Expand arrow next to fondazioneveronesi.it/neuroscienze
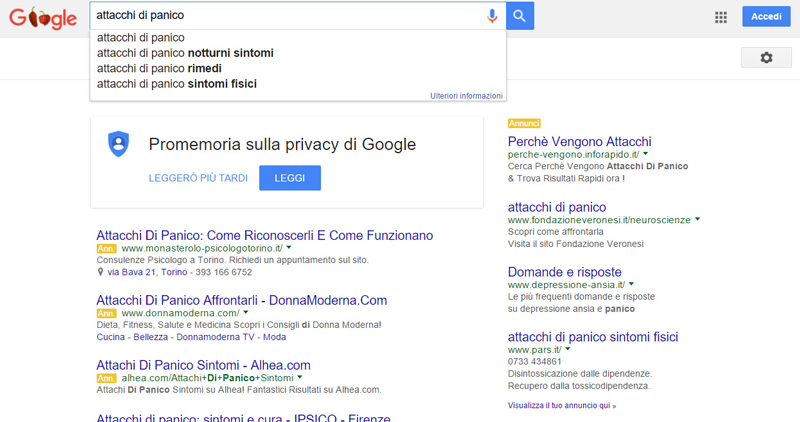 pos(697,219)
